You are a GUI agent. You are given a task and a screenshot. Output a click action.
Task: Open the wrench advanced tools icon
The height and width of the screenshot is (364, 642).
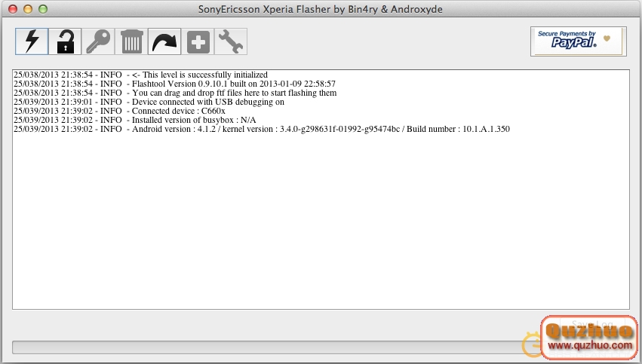click(231, 41)
